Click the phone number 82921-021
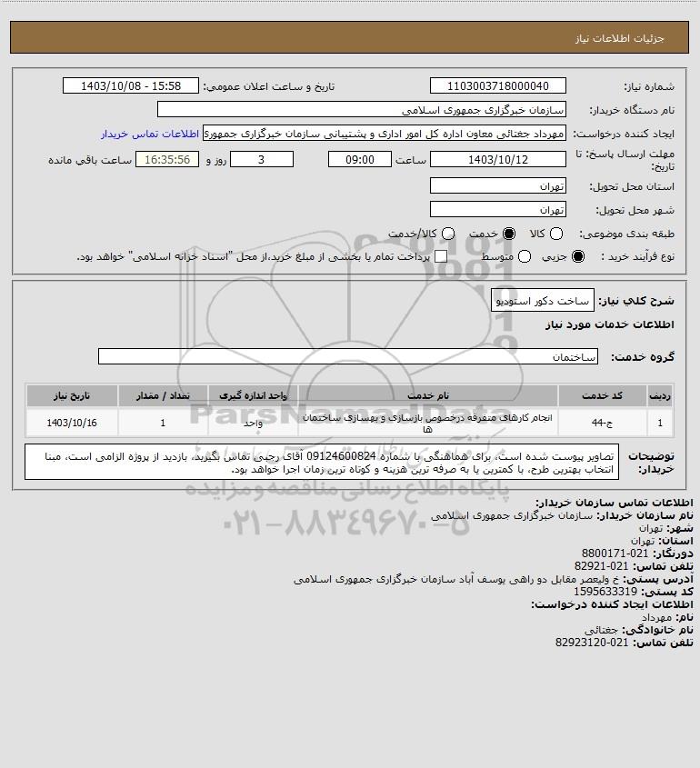 602,566
